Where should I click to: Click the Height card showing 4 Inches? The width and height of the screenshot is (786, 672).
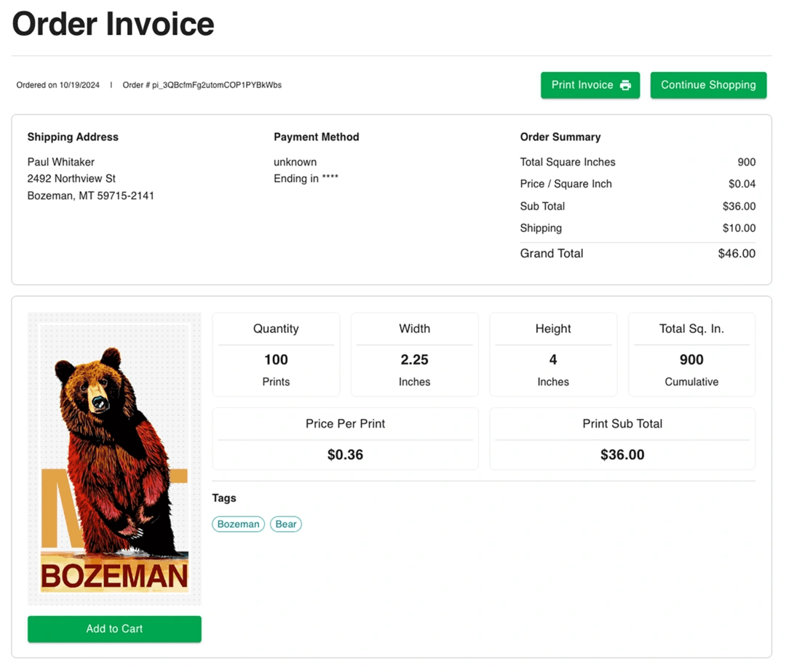(x=553, y=354)
